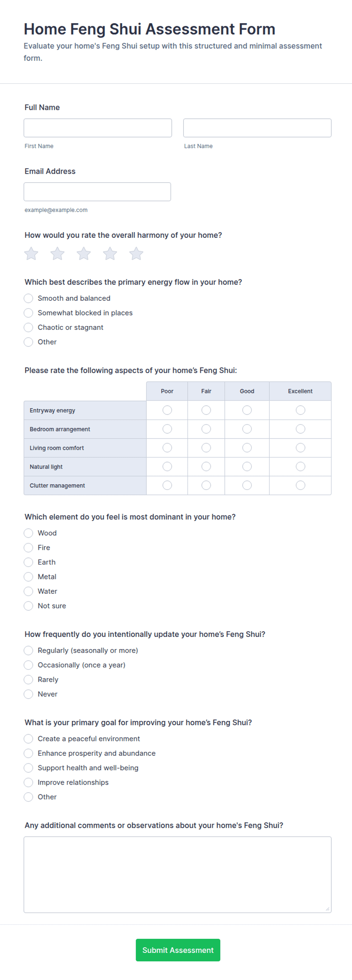Click the additional comments text area
352x980 pixels.
pos(178,875)
